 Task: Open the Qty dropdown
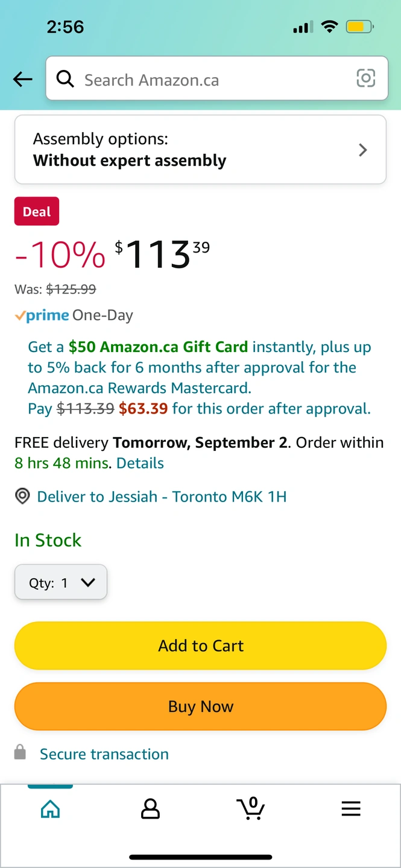pos(61,582)
